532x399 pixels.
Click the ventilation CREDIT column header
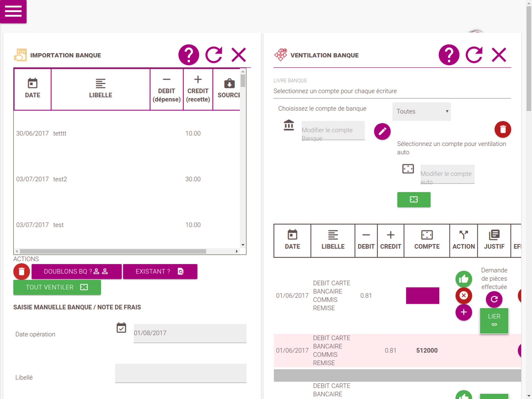coord(391,241)
